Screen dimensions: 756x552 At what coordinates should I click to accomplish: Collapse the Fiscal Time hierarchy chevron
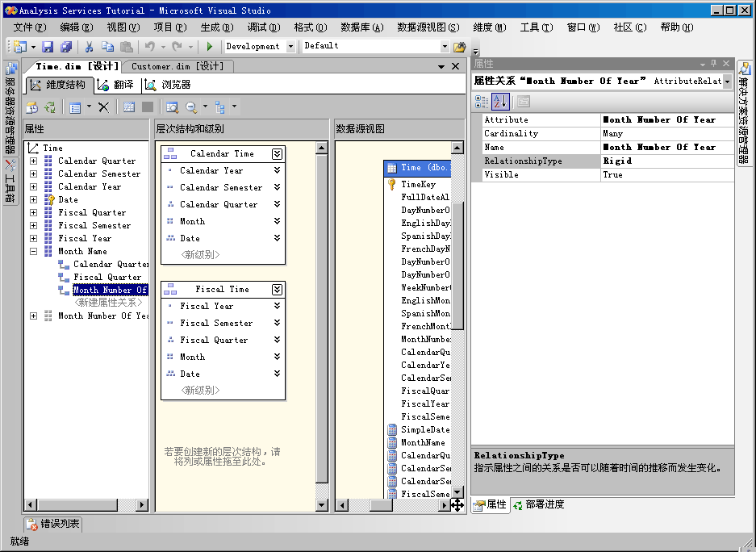click(278, 289)
